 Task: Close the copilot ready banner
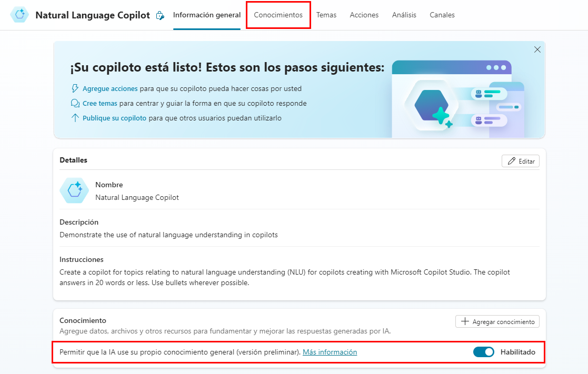537,49
